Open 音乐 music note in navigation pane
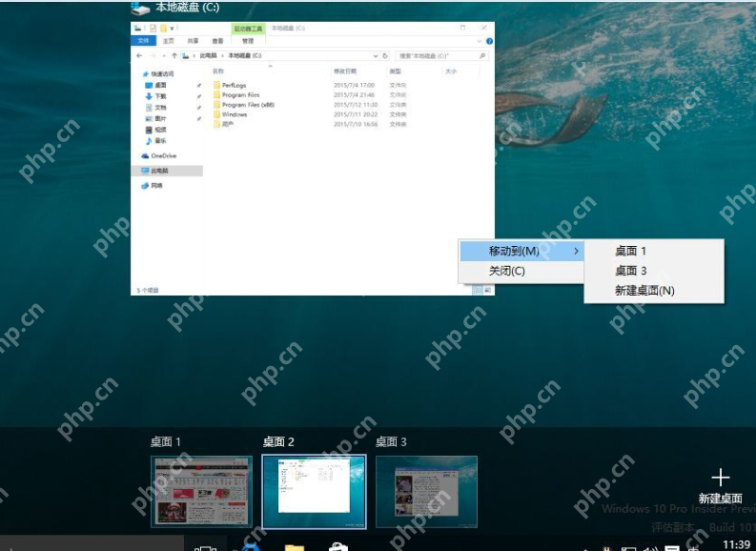Image resolution: width=756 pixels, height=551 pixels. point(149,141)
